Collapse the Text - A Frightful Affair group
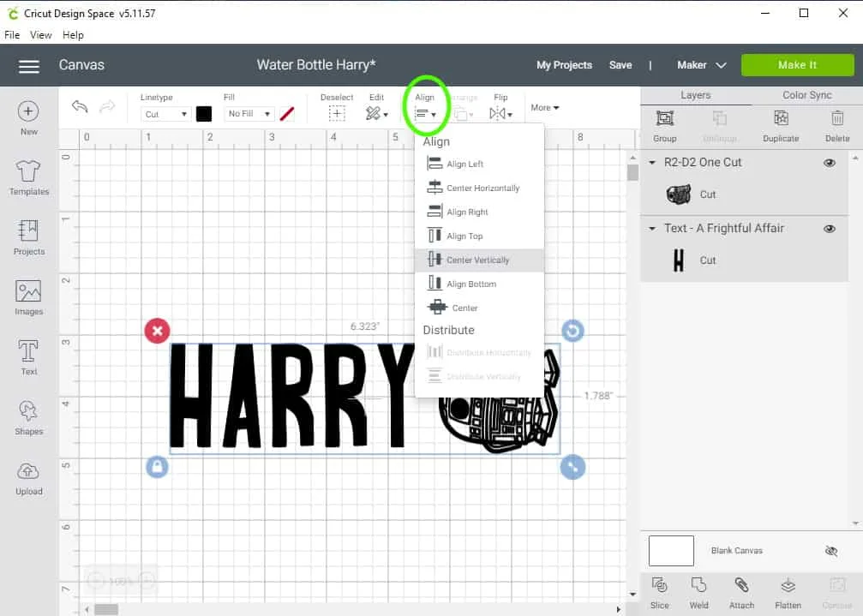This screenshot has width=863, height=616. coord(652,229)
